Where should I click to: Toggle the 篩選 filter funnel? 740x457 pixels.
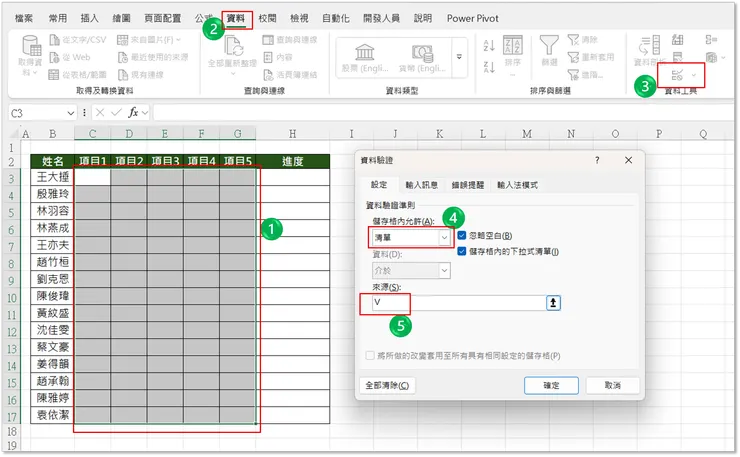tap(549, 51)
